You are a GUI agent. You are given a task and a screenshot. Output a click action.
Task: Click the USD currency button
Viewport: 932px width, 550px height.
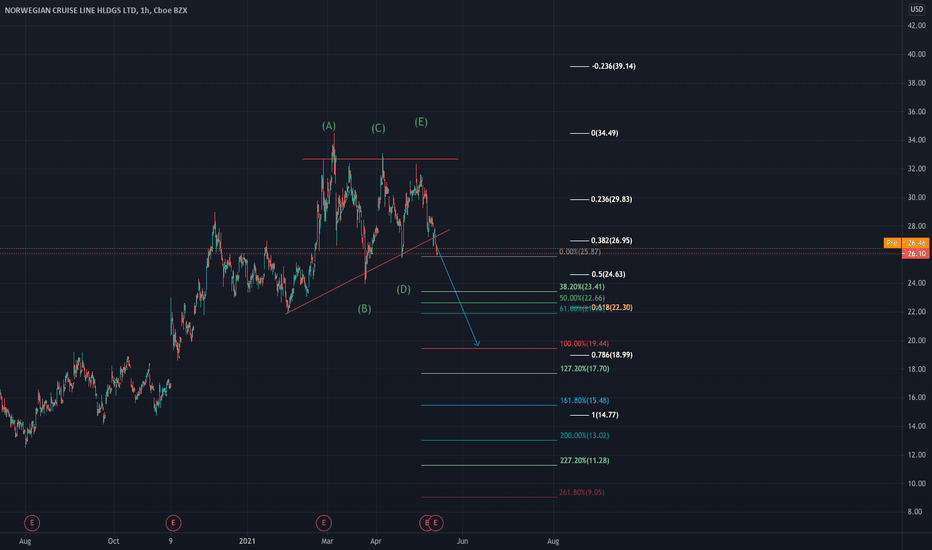[917, 9]
